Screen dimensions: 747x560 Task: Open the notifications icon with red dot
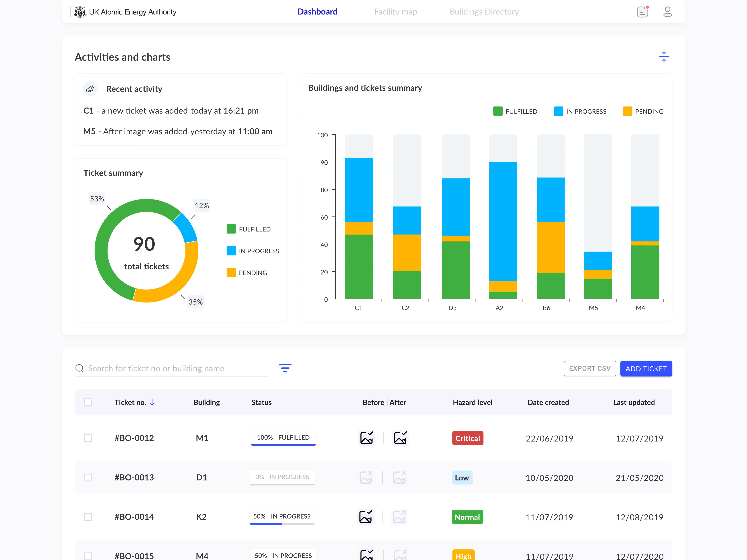pyautogui.click(x=643, y=11)
